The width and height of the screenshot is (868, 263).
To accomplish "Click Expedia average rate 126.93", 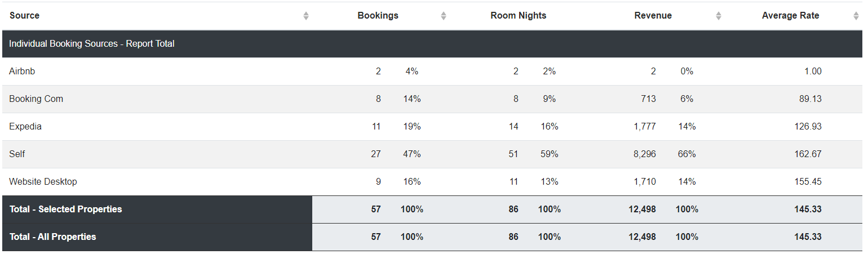I will click(808, 127).
